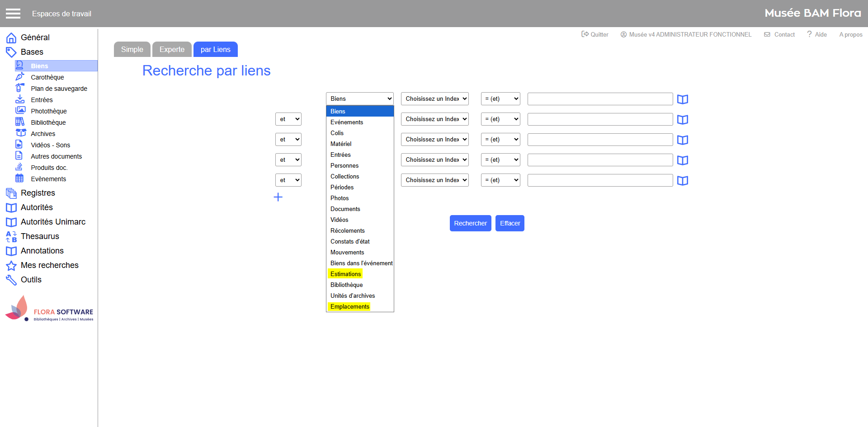Open index book icon for first row
The width and height of the screenshot is (868, 427).
[x=682, y=99]
